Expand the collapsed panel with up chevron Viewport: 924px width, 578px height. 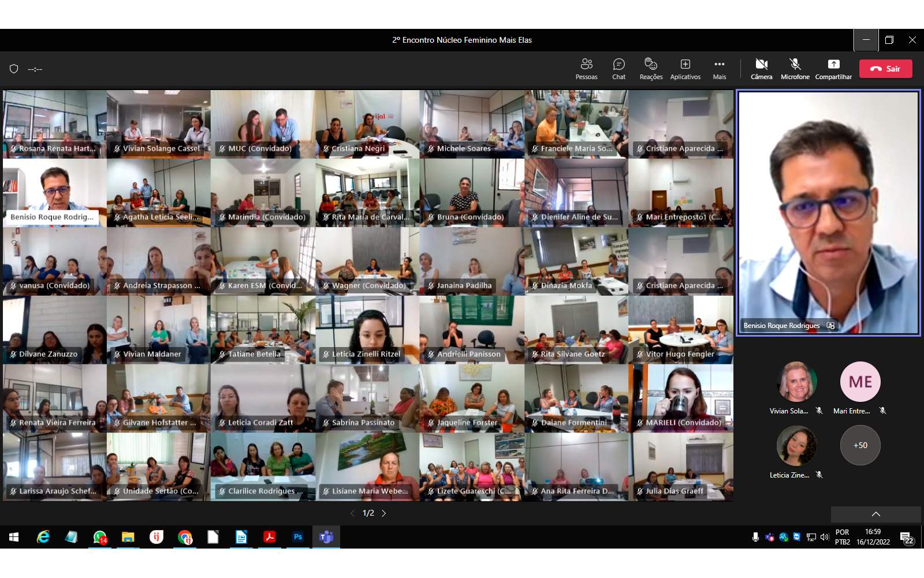pyautogui.click(x=875, y=514)
